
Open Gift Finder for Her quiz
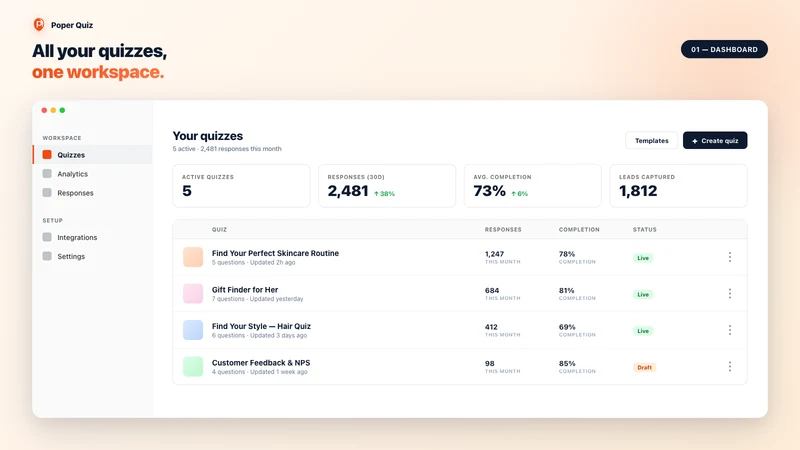(245, 290)
